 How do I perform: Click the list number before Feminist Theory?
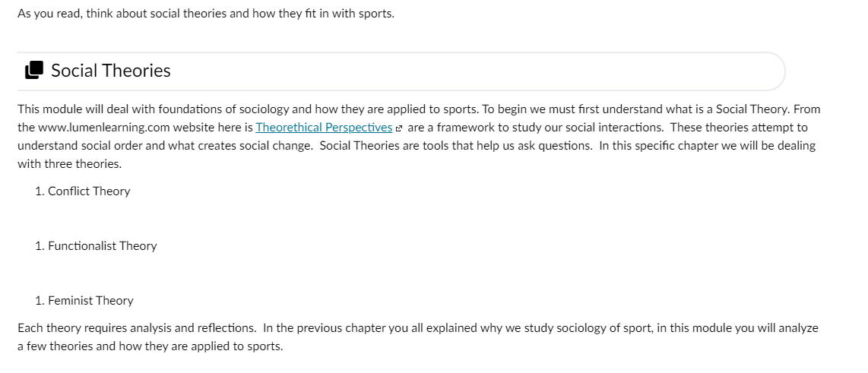point(40,301)
